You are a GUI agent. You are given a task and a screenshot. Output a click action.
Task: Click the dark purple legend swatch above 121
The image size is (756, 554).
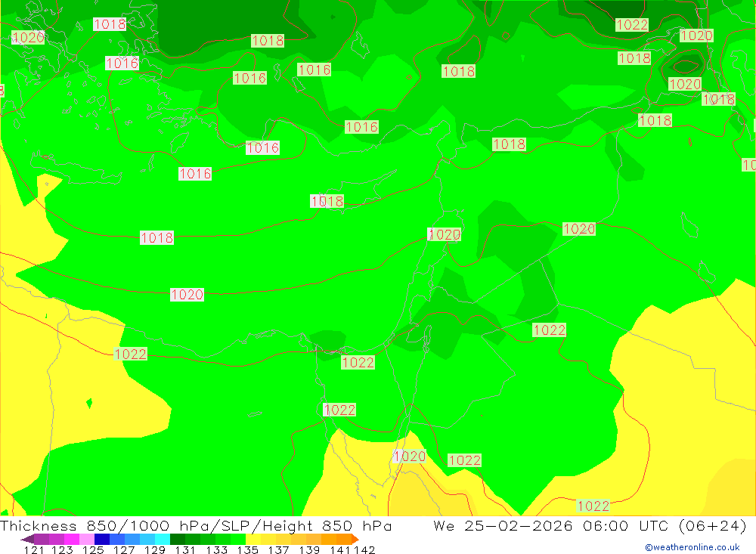pos(27,539)
